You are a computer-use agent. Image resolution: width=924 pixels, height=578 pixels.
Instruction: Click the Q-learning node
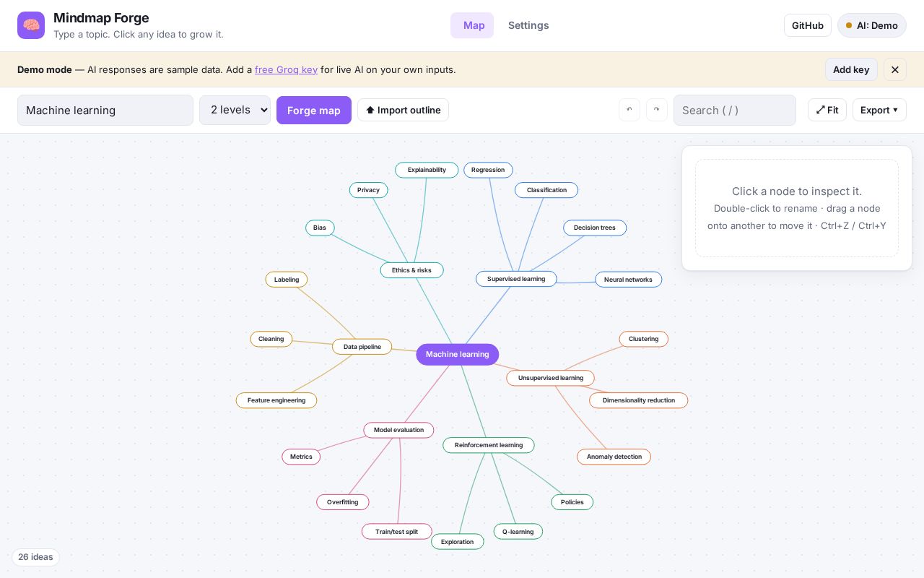(518, 532)
